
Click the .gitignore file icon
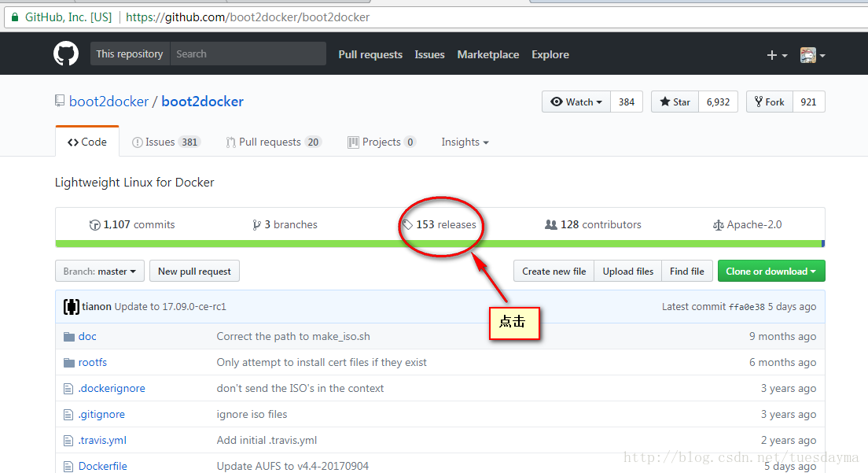click(68, 414)
